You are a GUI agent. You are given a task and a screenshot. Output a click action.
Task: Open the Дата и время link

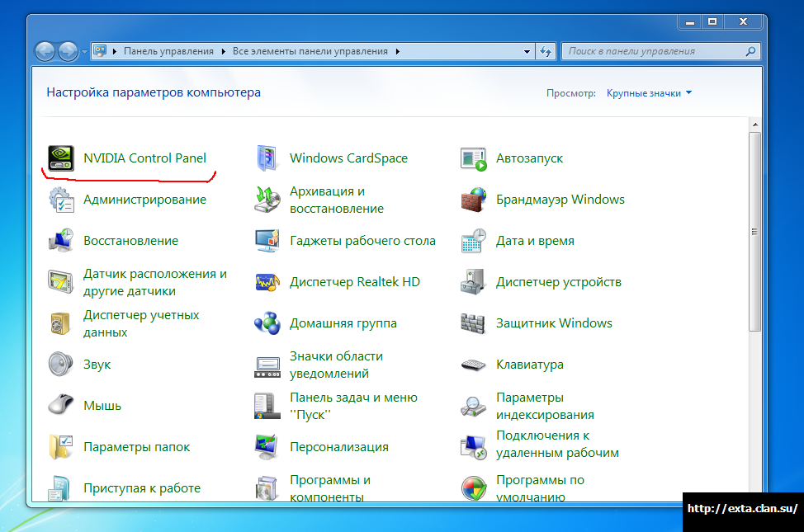tap(535, 241)
